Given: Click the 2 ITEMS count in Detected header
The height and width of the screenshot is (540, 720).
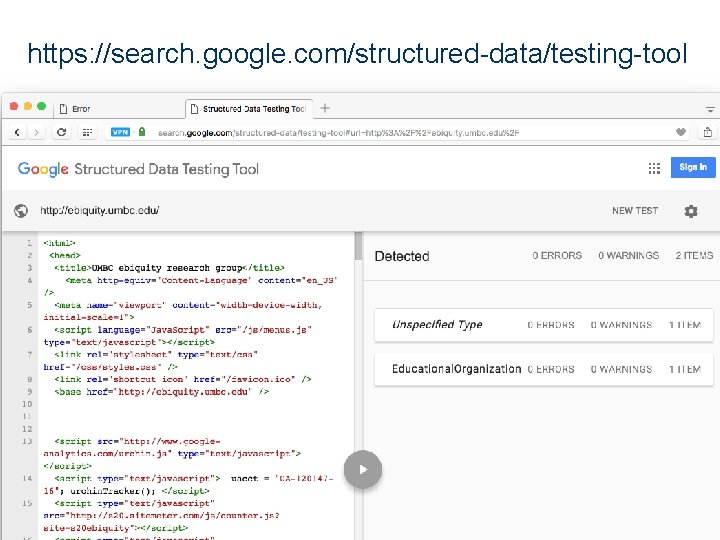Looking at the screenshot, I should pyautogui.click(x=694, y=256).
